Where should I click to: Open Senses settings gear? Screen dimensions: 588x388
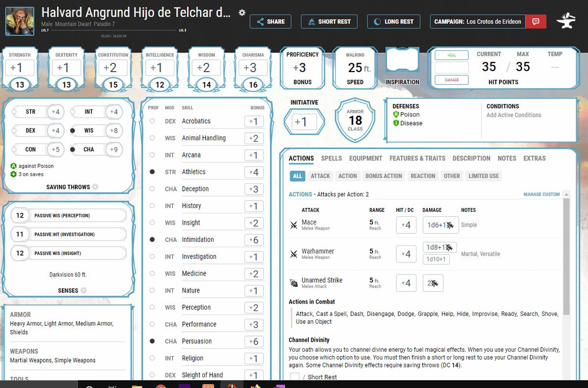coord(83,290)
